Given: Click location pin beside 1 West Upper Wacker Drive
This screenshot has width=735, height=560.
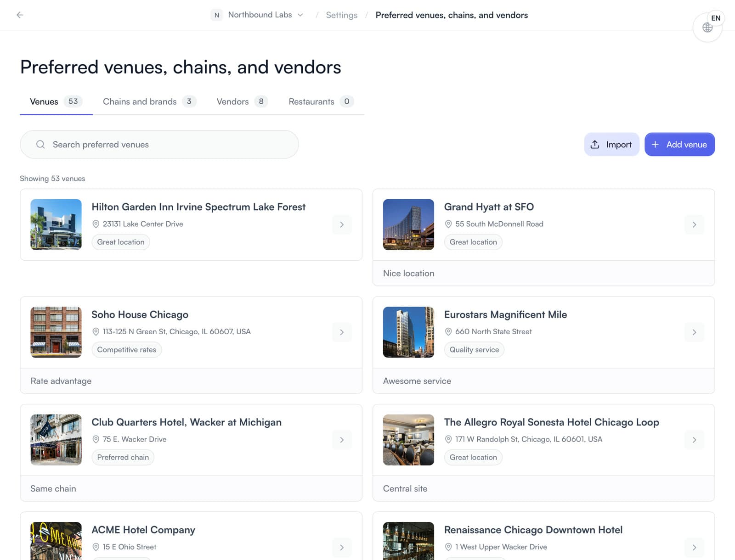Looking at the screenshot, I should (448, 547).
